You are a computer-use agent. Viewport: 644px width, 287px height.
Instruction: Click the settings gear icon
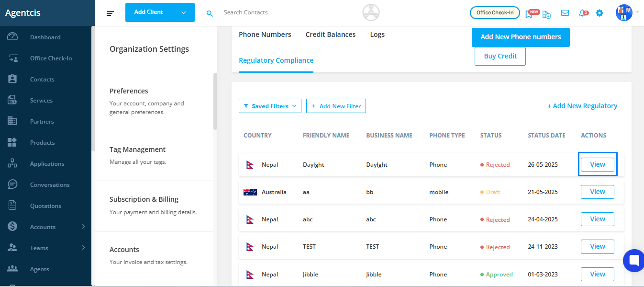[600, 13]
